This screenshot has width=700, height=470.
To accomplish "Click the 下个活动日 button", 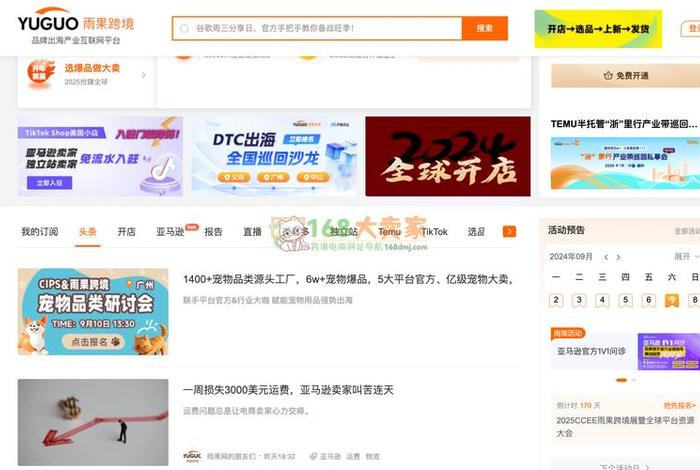I will pyautogui.click(x=625, y=466).
